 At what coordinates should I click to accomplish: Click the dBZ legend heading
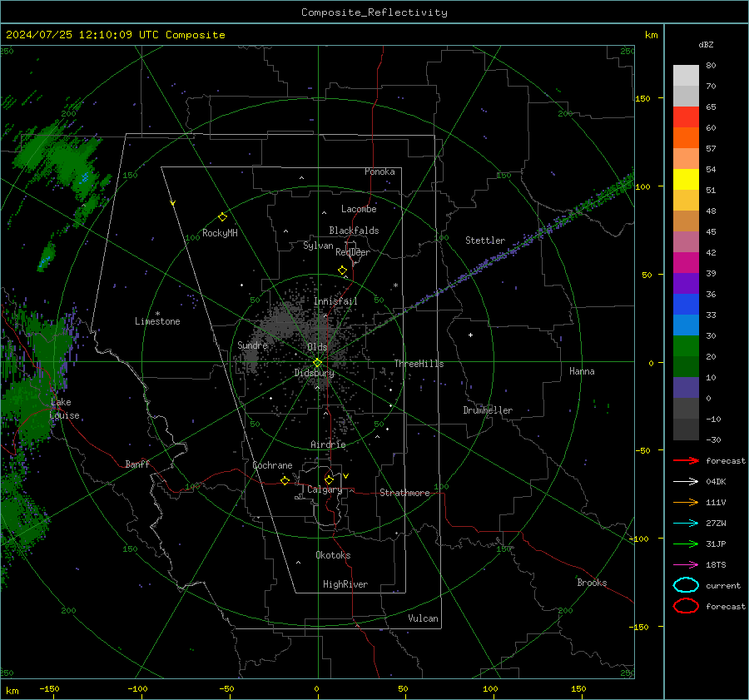pos(706,44)
